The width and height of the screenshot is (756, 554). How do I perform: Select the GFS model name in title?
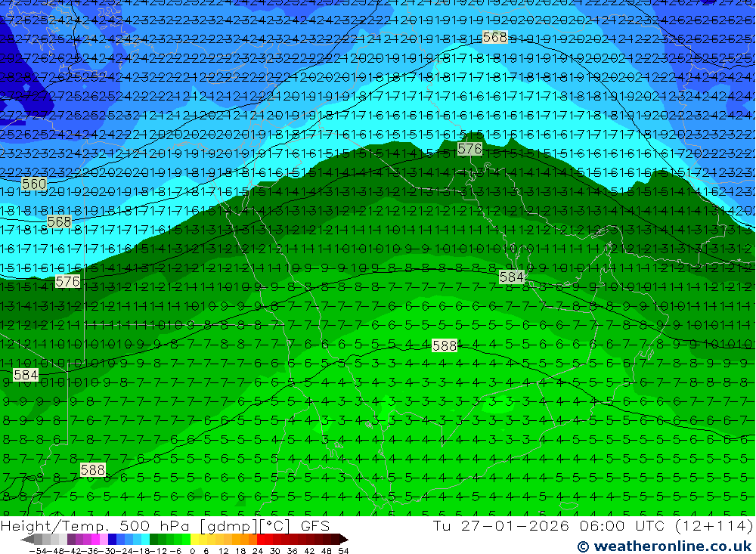[315, 525]
